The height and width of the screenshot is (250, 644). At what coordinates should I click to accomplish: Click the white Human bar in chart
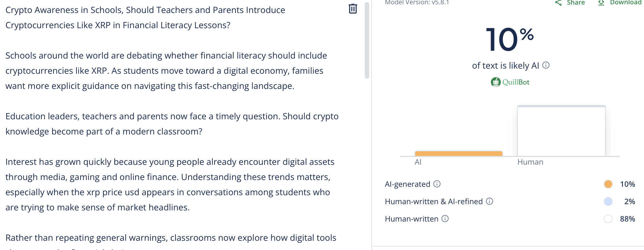click(561, 131)
